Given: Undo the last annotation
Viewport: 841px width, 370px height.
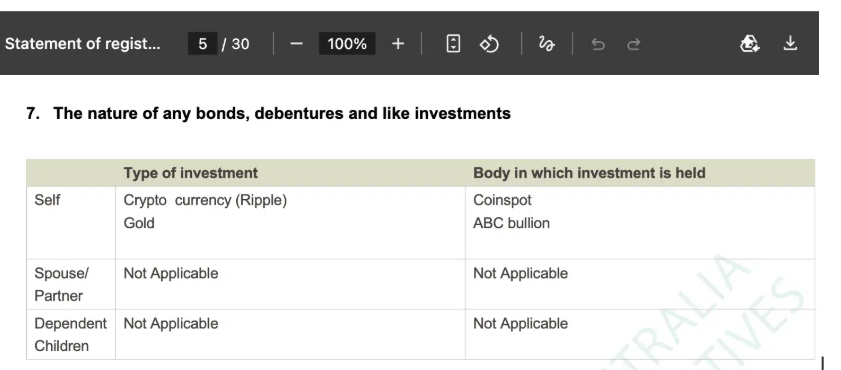Looking at the screenshot, I should pos(597,44).
